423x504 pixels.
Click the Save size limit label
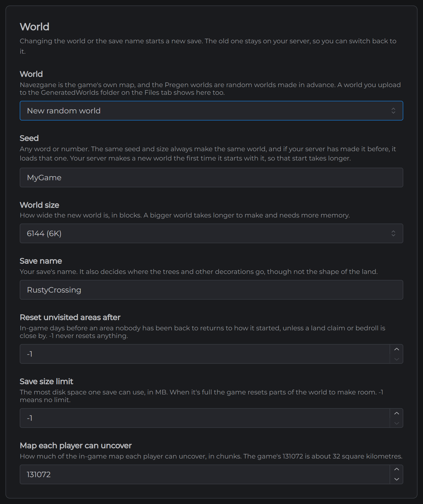(46, 381)
